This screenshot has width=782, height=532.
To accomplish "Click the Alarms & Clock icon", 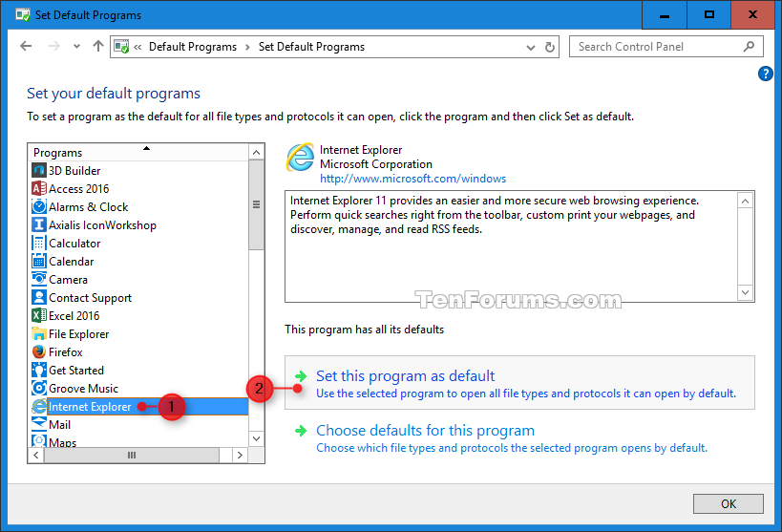I will point(39,206).
